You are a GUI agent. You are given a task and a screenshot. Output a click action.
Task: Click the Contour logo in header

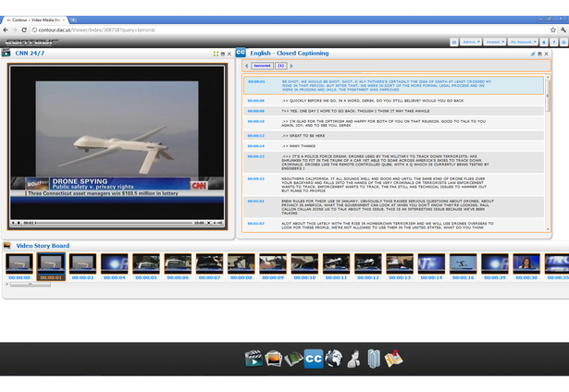tap(32, 42)
